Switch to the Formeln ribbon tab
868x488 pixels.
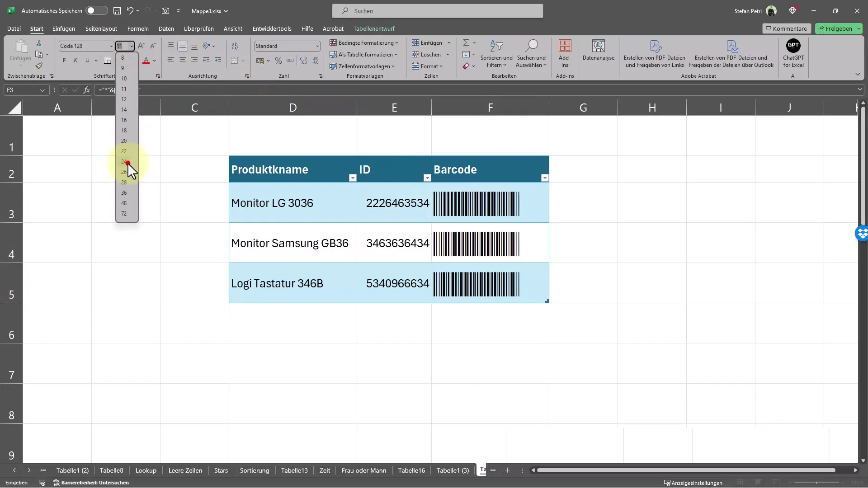138,28
